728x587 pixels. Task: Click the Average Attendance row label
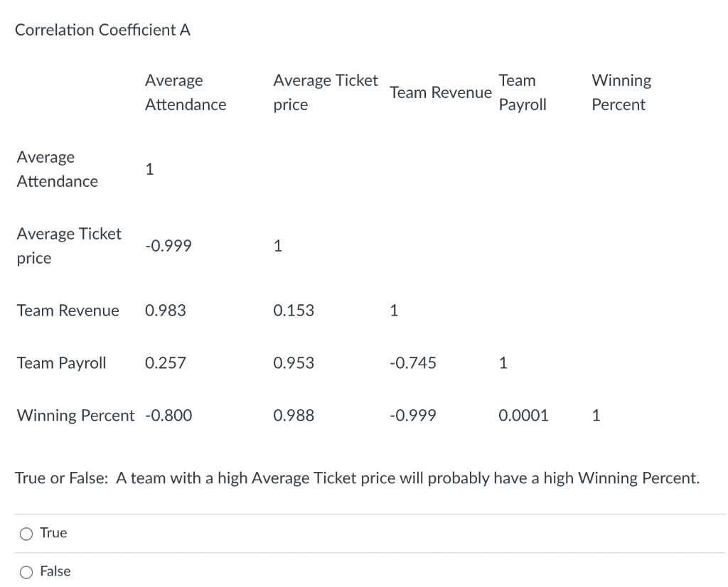tap(57, 169)
